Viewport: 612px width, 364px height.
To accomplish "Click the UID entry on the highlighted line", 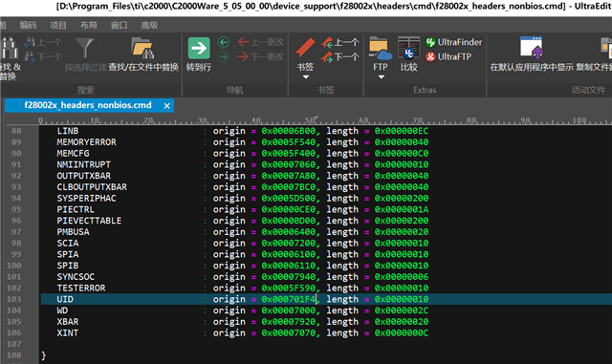I will click(65, 299).
